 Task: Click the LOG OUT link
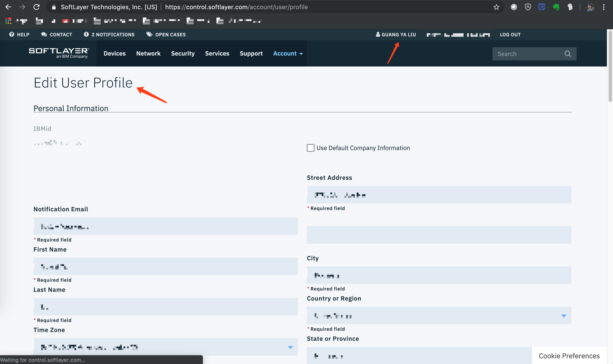tap(510, 35)
